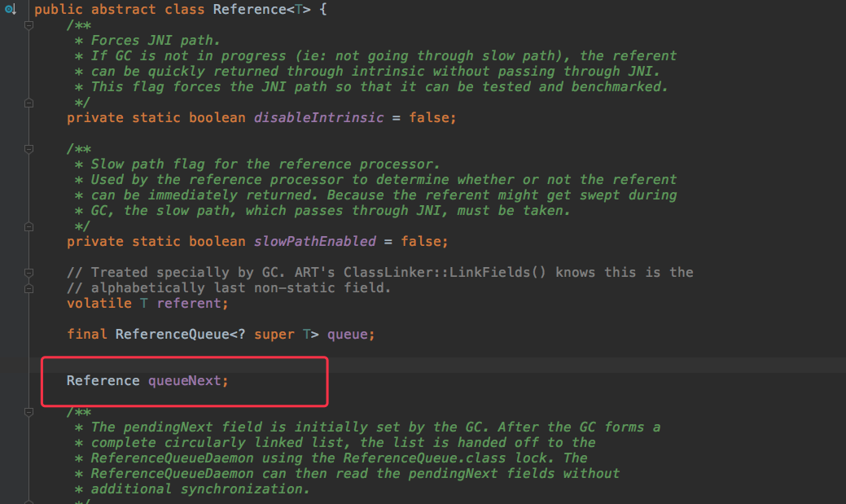Click the subclasses gutter icon beside class Reference

click(x=11, y=9)
